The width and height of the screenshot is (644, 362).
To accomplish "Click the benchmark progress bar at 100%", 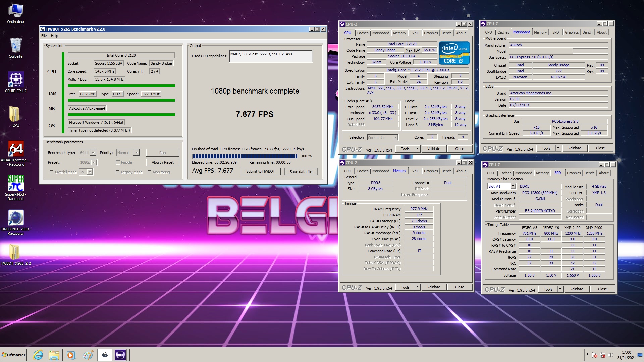I will pyautogui.click(x=245, y=156).
